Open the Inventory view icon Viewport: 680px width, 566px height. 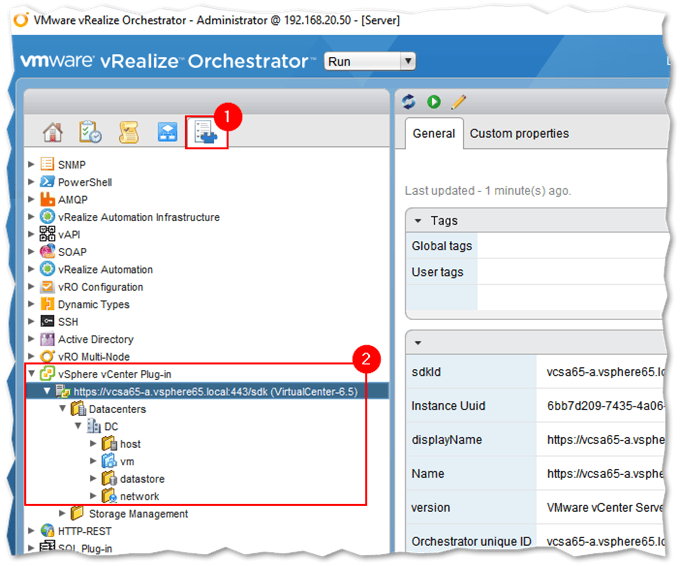pyautogui.click(x=206, y=132)
